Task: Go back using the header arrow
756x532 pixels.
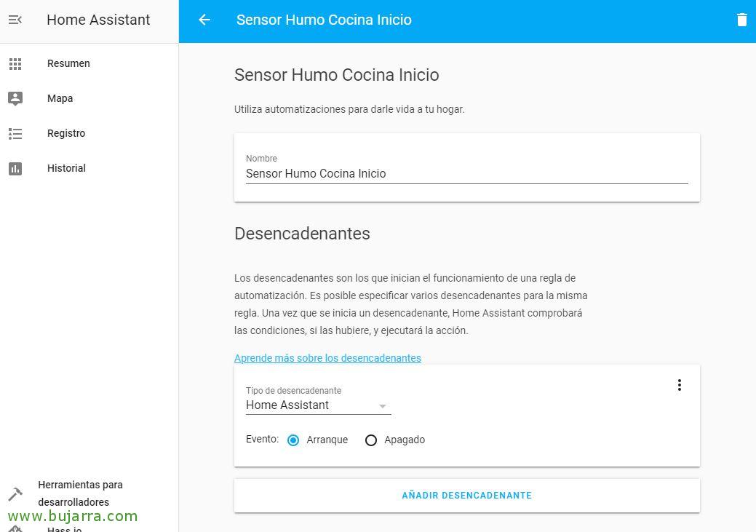Action: (x=204, y=20)
